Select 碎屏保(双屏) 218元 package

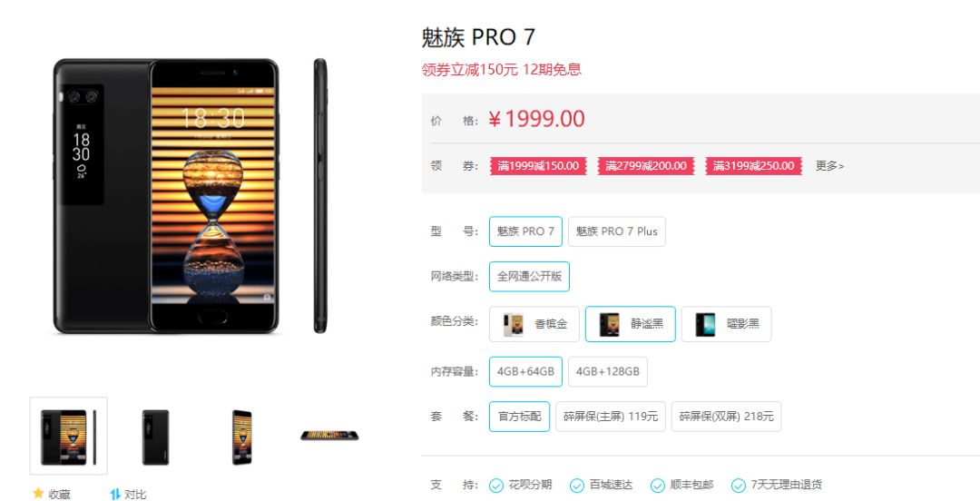726,417
